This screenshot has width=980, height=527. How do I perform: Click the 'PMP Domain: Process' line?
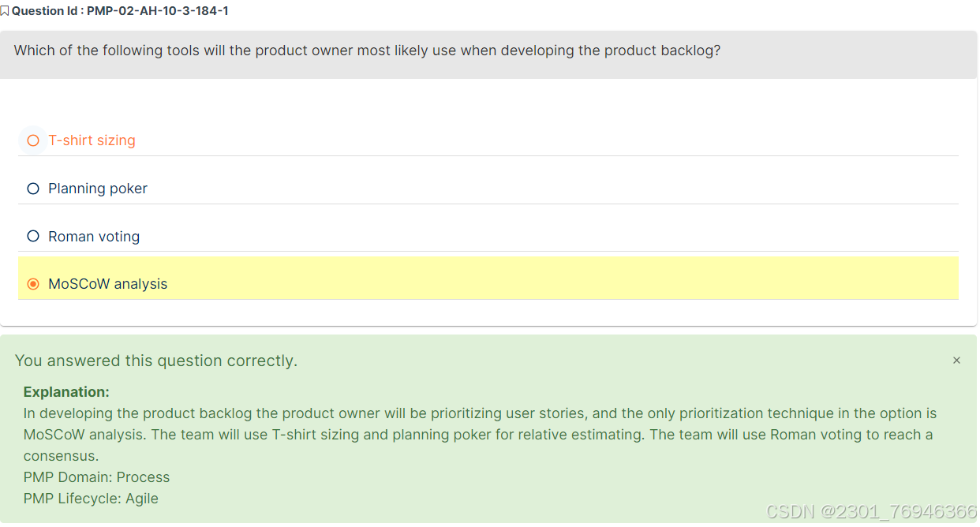96,477
